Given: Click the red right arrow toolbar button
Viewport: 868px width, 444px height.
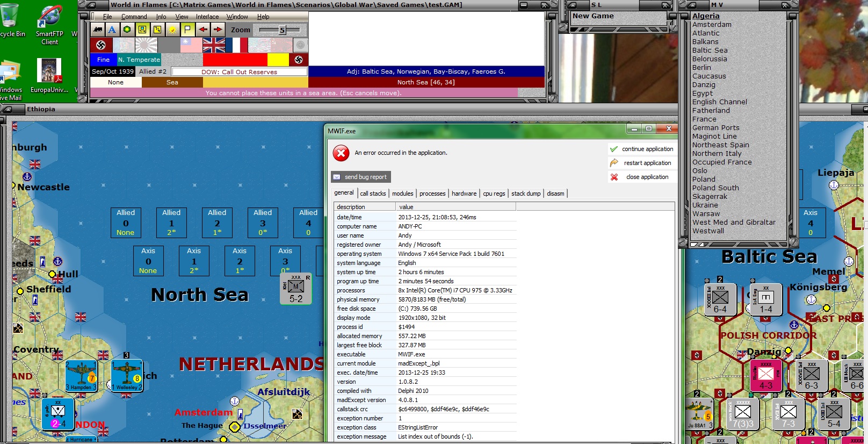Looking at the screenshot, I should coord(218,30).
